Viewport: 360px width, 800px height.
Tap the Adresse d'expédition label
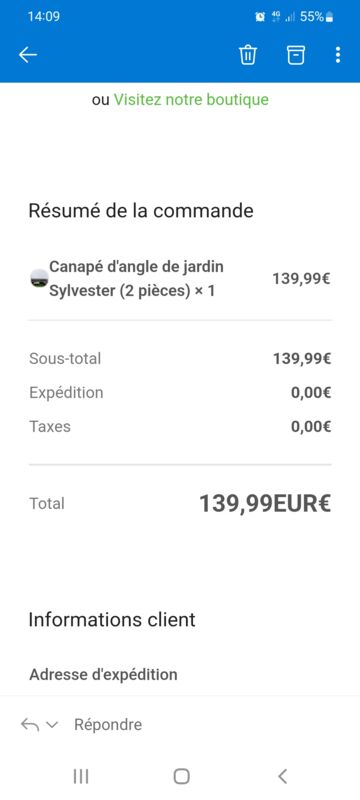pyautogui.click(x=104, y=674)
